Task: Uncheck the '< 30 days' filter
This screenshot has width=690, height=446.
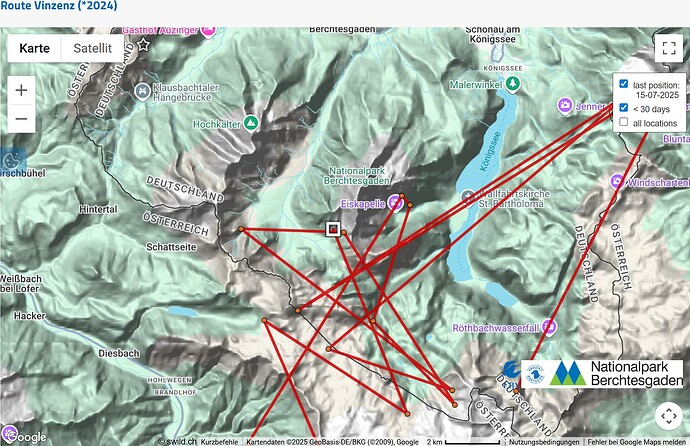Action: (624, 108)
